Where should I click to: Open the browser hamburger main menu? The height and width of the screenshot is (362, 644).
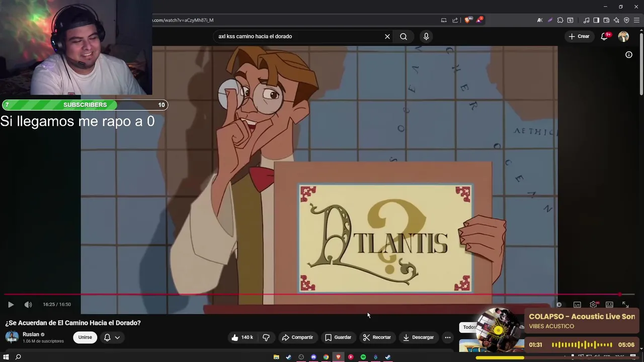pyautogui.click(x=636, y=20)
